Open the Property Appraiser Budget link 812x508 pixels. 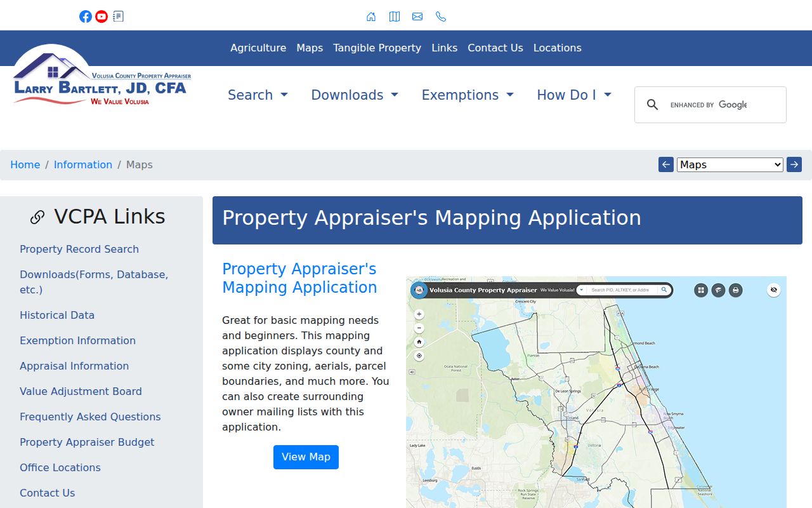[87, 442]
